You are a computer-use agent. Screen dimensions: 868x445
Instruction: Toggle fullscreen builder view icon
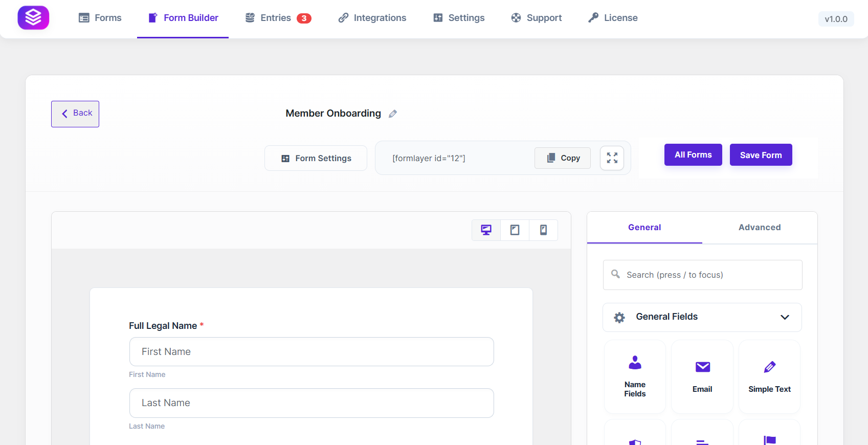click(612, 158)
